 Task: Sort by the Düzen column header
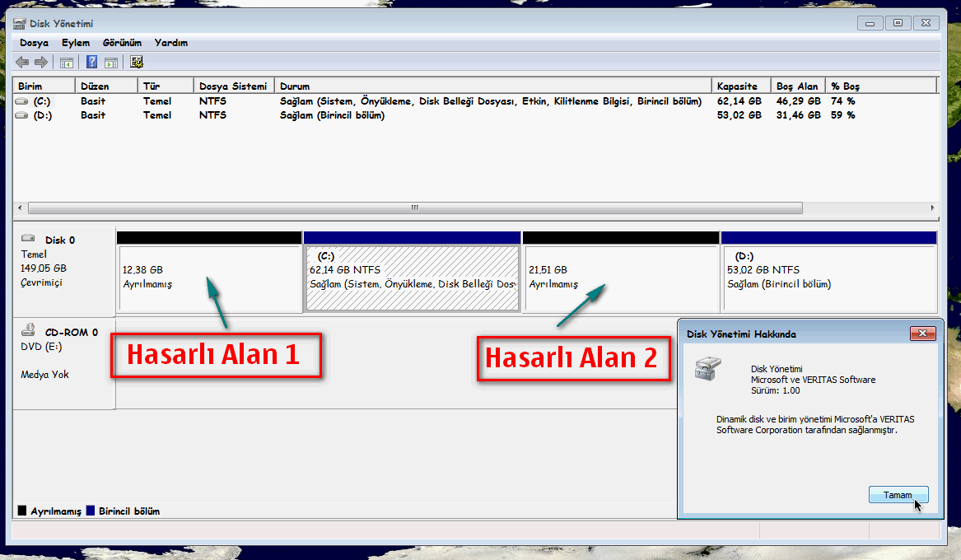pyautogui.click(x=107, y=86)
